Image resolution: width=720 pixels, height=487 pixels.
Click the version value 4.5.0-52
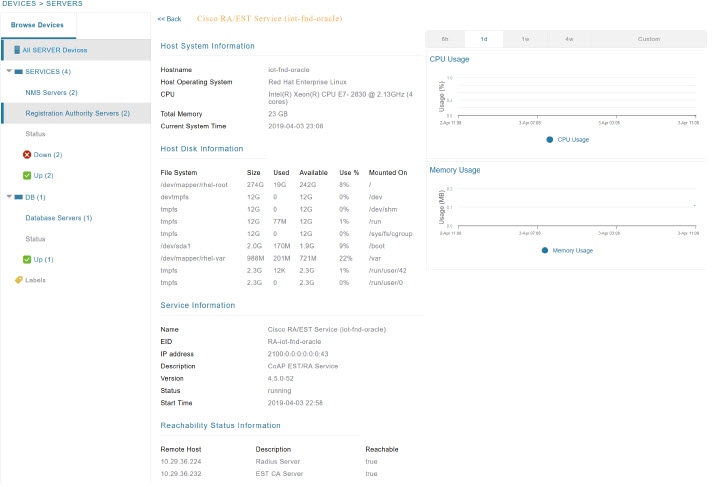click(281, 379)
